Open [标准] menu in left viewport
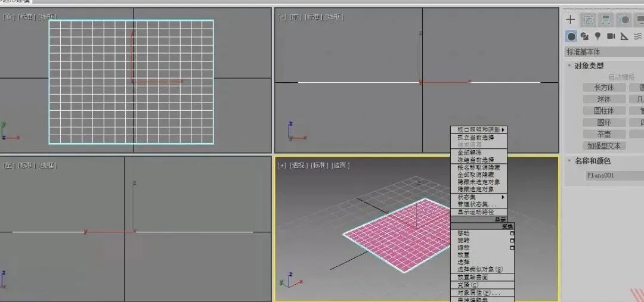This screenshot has height=302, width=644. coord(27,166)
